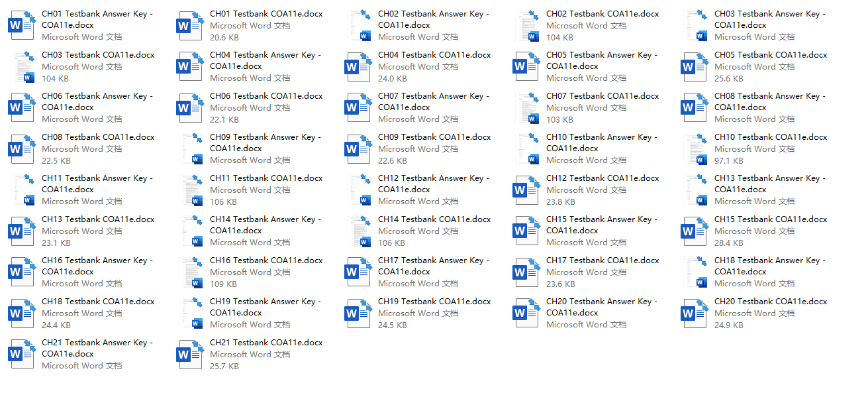The height and width of the screenshot is (399, 868).
Task: Select Word icon beside CH08 Testbank Answer Key
Action: pos(694,107)
